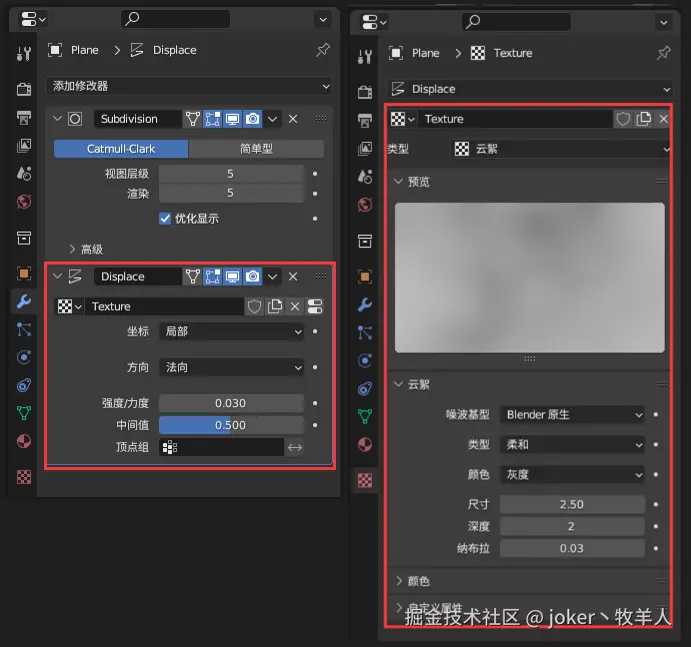Toggle fake user shield in Displace modifier
The height and width of the screenshot is (647, 691).
coord(254,306)
